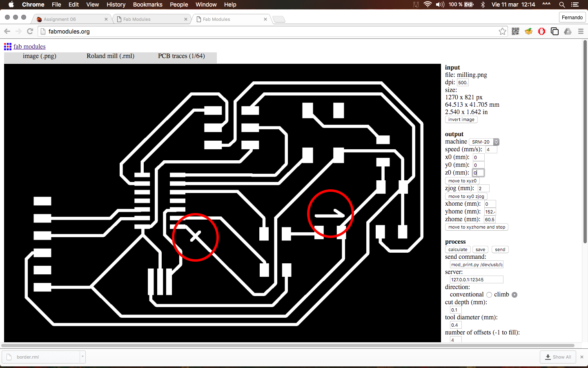Click the zjog (mm) input field

point(483,188)
